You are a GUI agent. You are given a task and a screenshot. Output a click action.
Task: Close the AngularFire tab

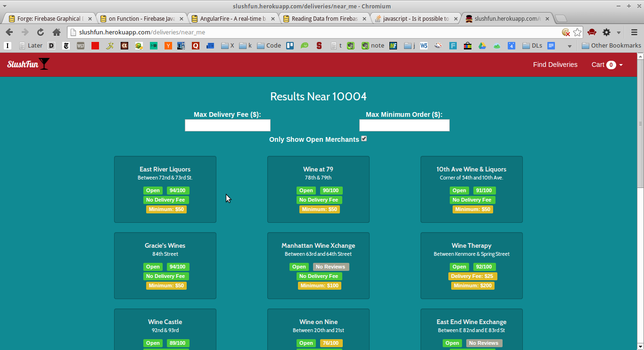point(273,19)
